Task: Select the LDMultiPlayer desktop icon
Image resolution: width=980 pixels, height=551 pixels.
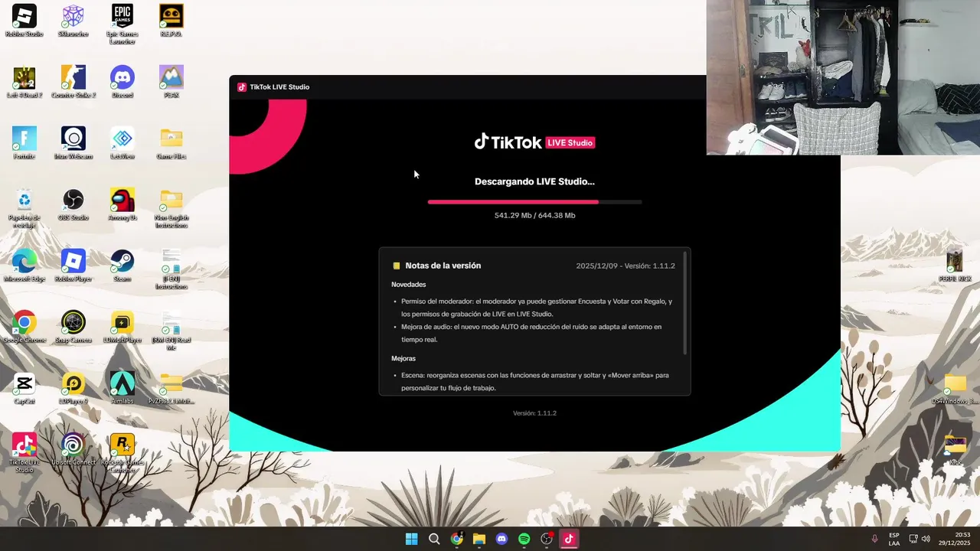Action: [x=122, y=327]
